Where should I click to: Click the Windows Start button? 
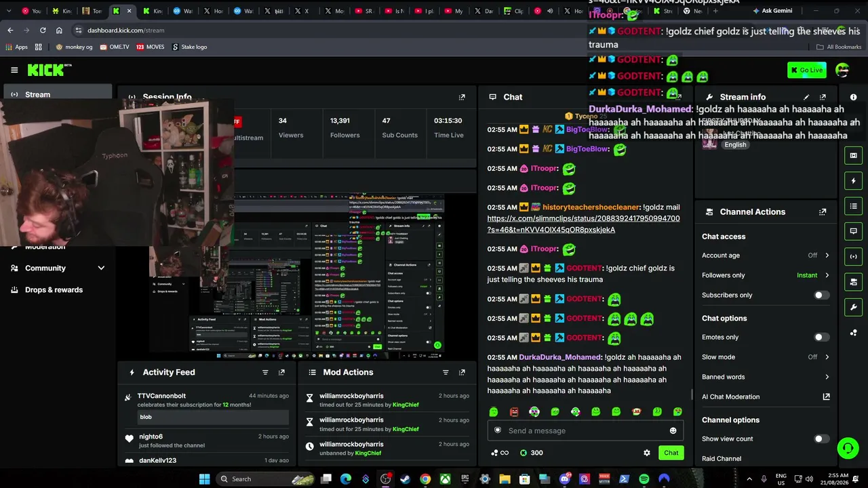click(204, 479)
